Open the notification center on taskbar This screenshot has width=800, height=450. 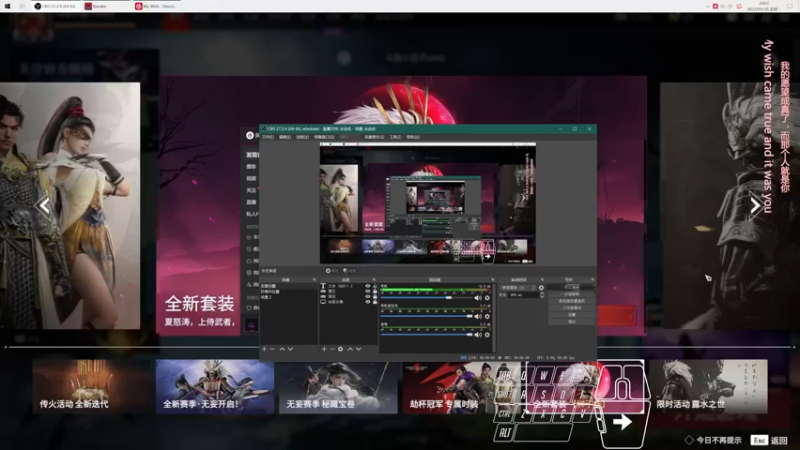pyautogui.click(x=790, y=6)
